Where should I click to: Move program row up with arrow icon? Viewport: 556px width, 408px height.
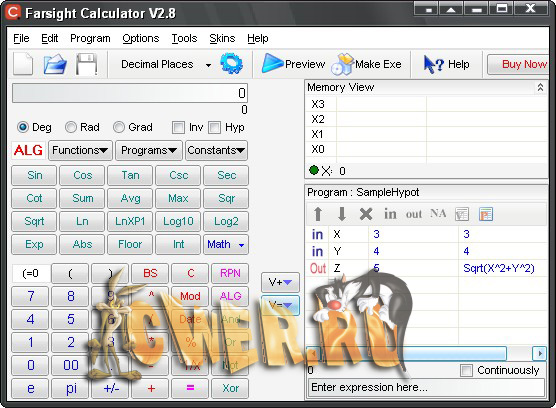[x=318, y=214]
